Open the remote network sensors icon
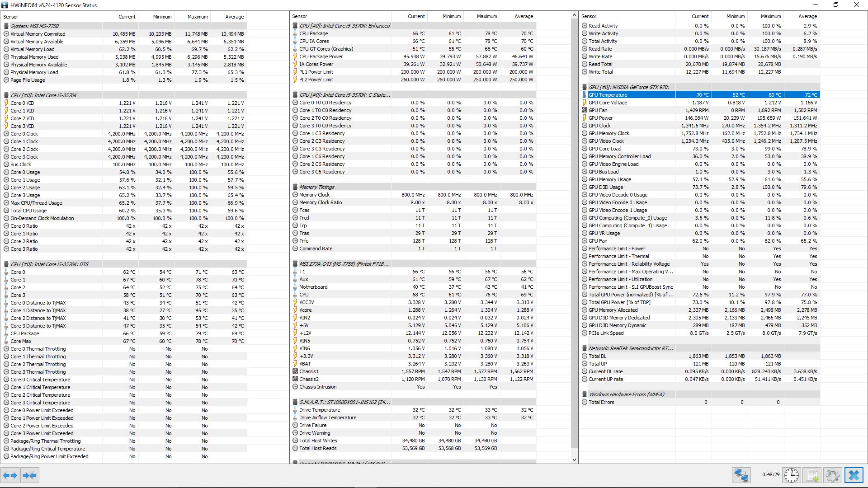This screenshot has height=488, width=868. coord(741,475)
